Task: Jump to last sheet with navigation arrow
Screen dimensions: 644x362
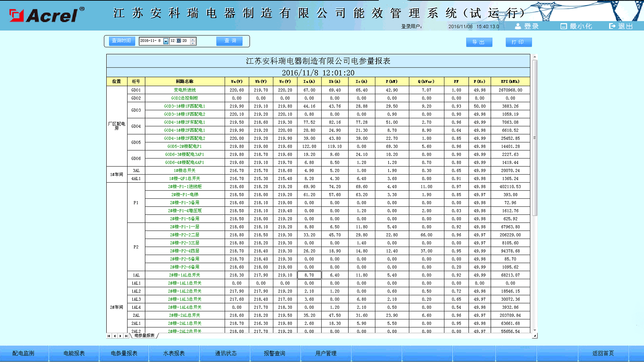Action: point(126,336)
